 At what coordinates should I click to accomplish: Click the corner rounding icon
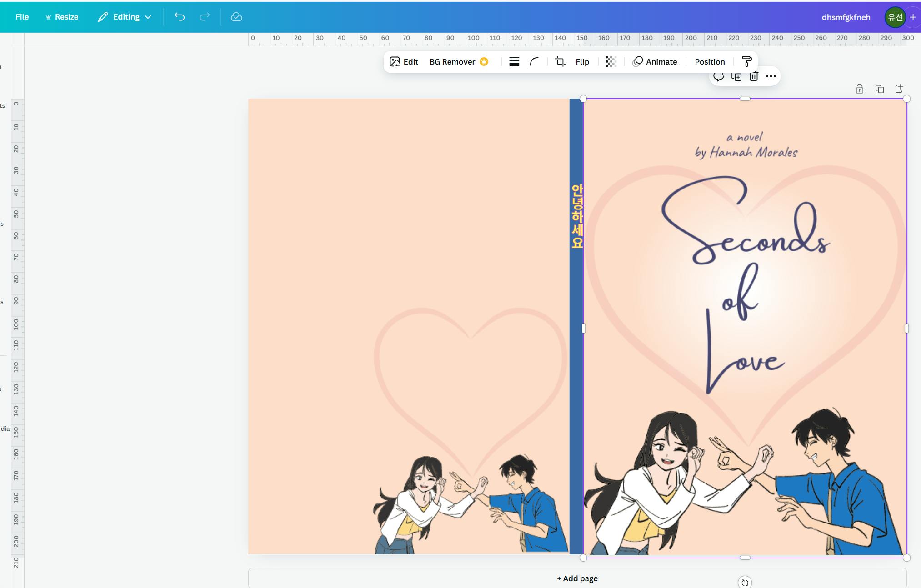[535, 62]
